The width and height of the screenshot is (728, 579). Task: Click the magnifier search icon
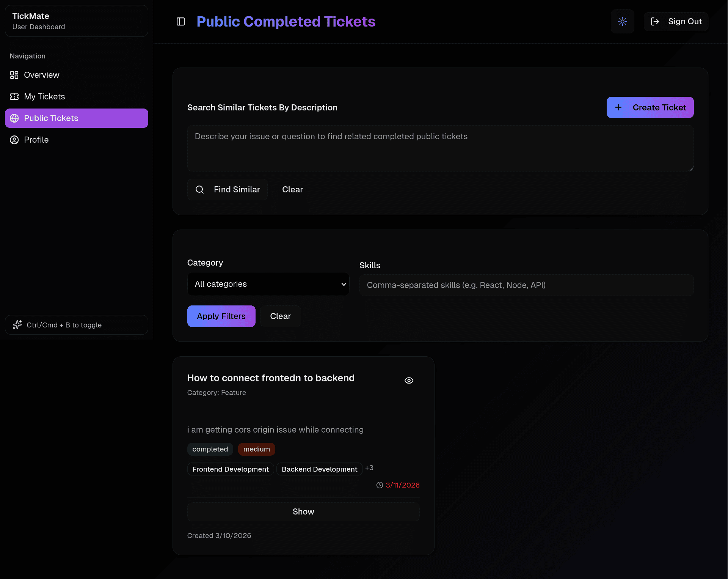pyautogui.click(x=200, y=190)
